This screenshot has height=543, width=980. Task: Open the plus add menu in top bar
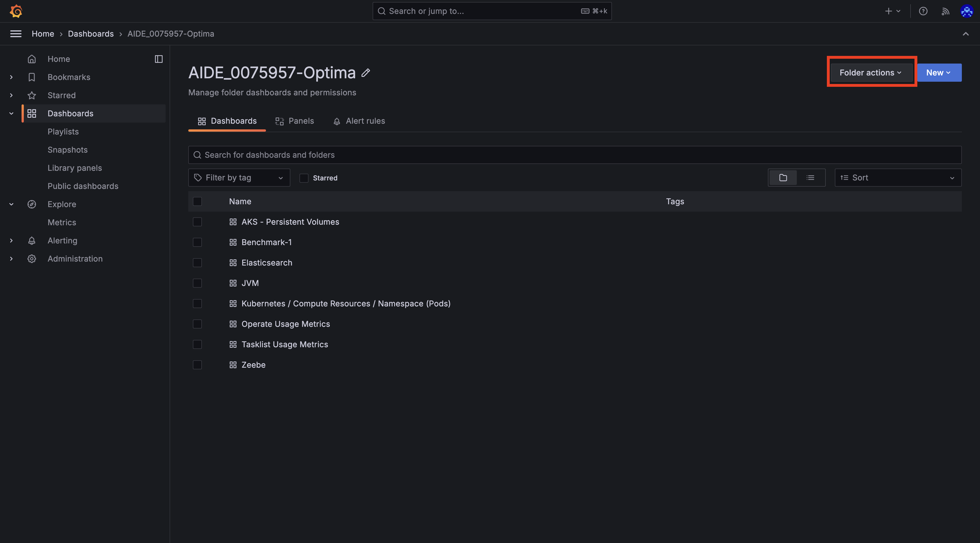click(x=892, y=11)
